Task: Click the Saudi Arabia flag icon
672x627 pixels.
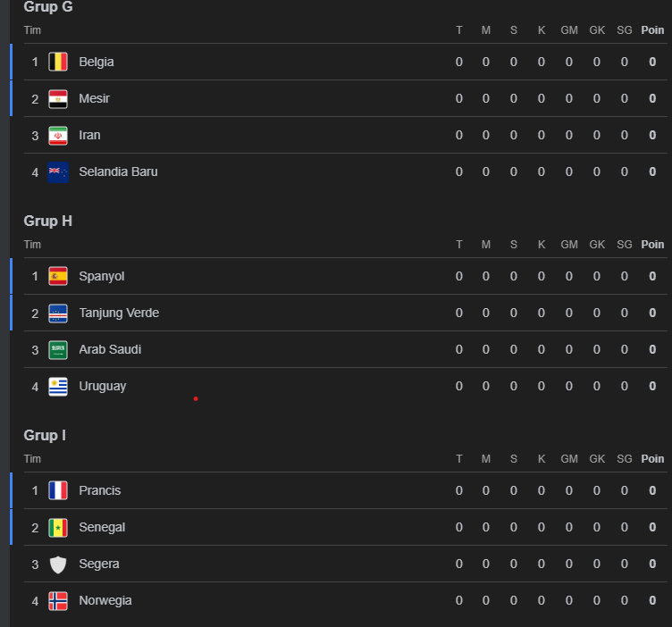Action: tap(58, 349)
